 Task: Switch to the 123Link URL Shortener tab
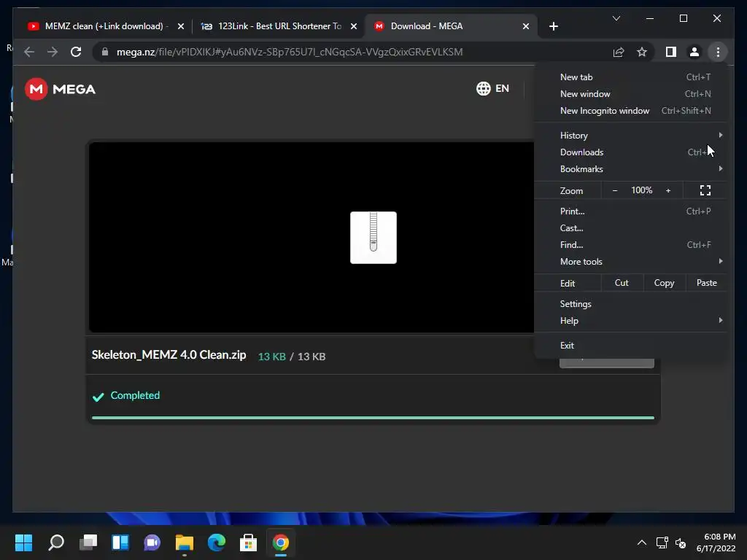coord(279,26)
